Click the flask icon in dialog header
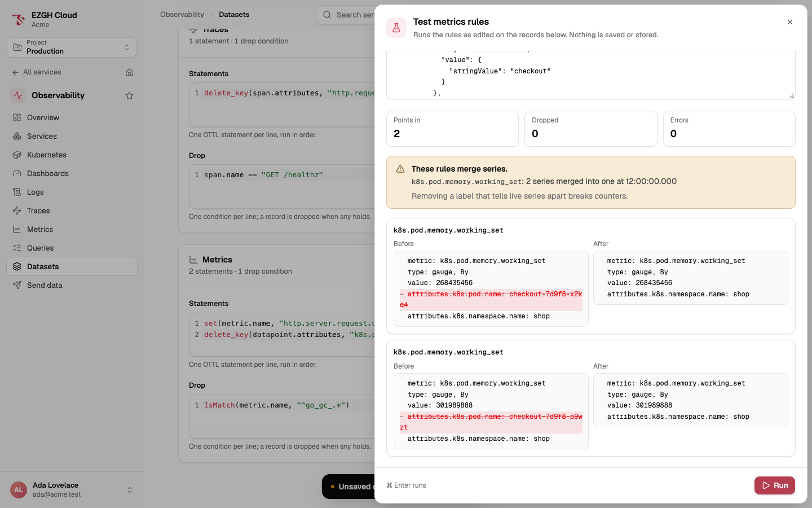 click(x=396, y=28)
